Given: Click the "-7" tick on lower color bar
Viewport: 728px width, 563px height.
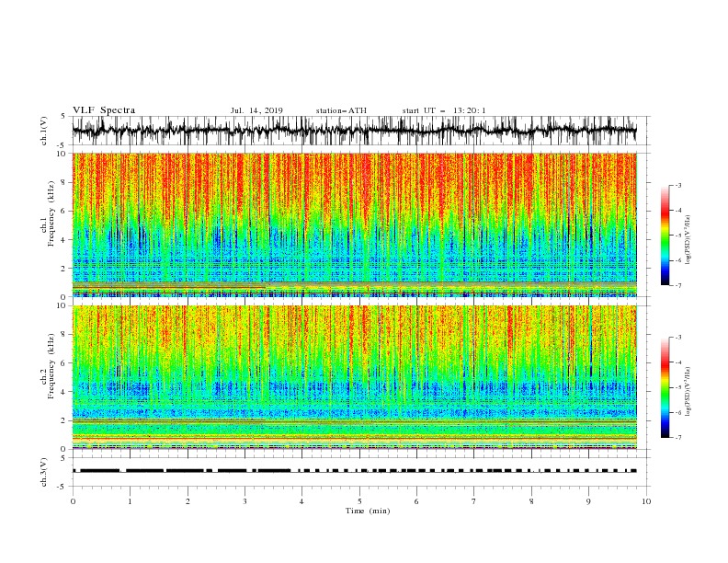Looking at the screenshot, I should point(678,438).
